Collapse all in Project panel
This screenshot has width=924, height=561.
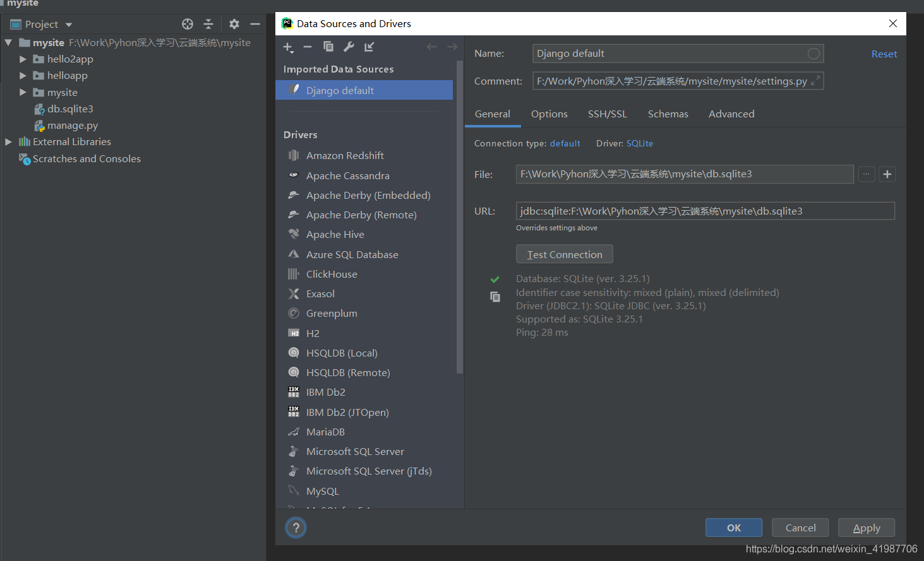208,24
